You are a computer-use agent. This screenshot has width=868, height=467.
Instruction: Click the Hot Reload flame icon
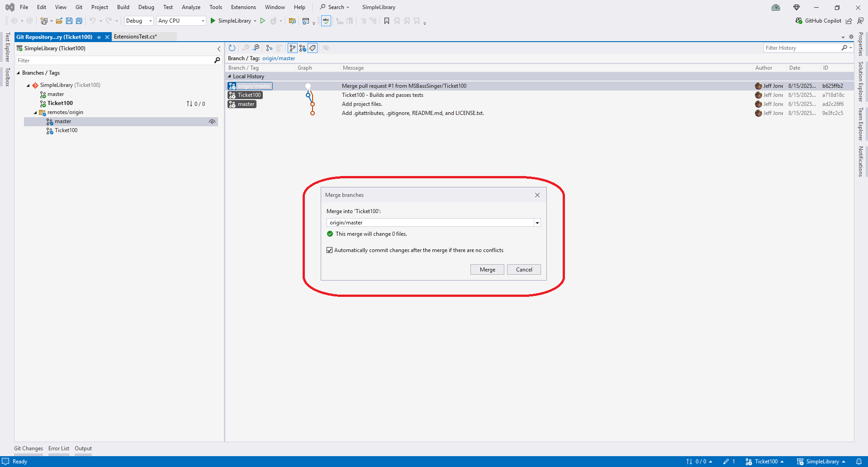(274, 21)
